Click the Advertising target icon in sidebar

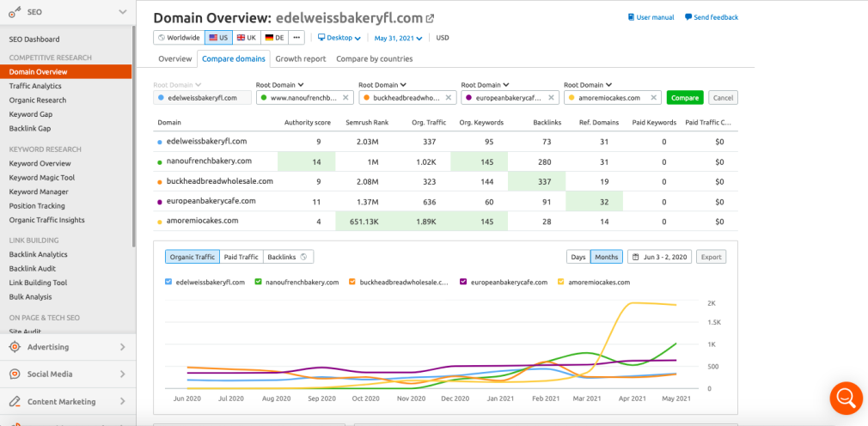pos(14,347)
